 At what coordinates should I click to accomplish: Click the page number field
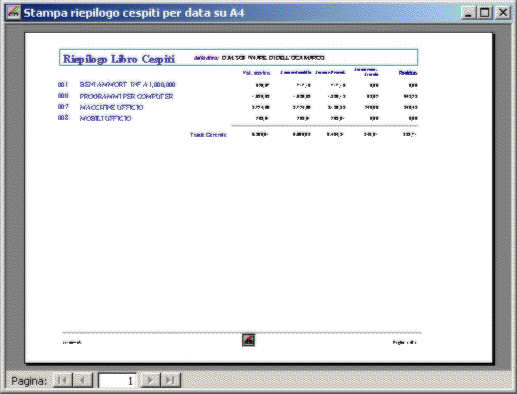(x=117, y=380)
